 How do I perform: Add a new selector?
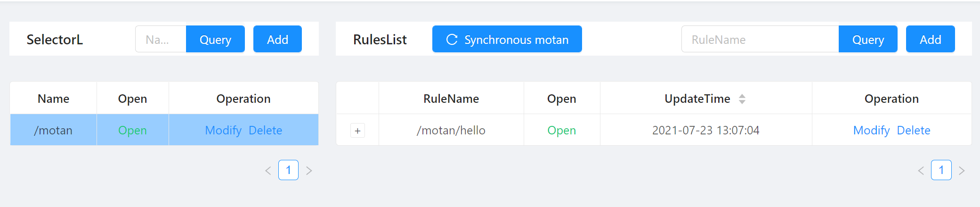(277, 40)
